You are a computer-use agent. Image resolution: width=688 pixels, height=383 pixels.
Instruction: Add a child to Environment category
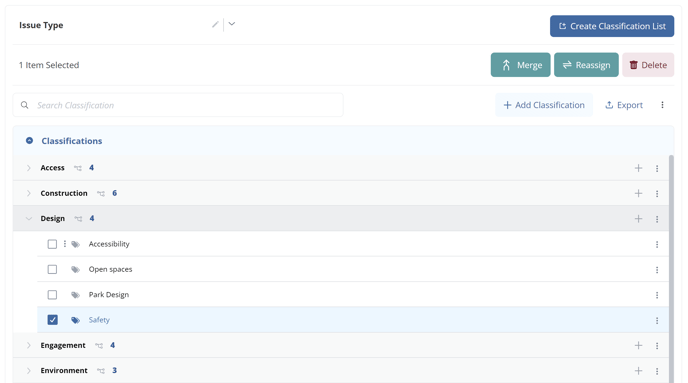638,371
